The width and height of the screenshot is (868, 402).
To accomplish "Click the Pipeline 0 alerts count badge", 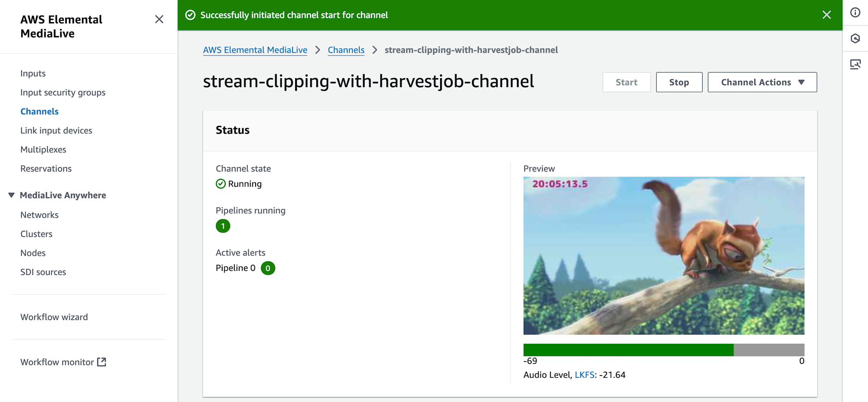I will pos(268,268).
